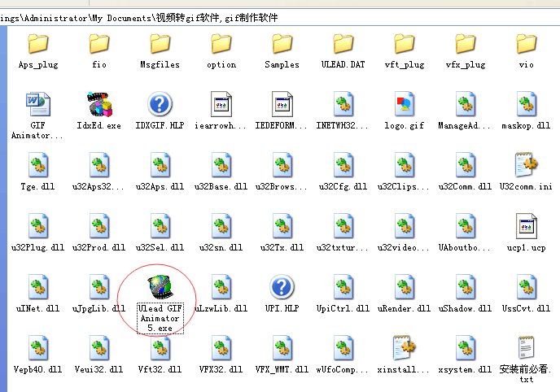Select Vepb40.dll file
Image resolution: width=560 pixels, height=392 pixels.
coord(38,348)
